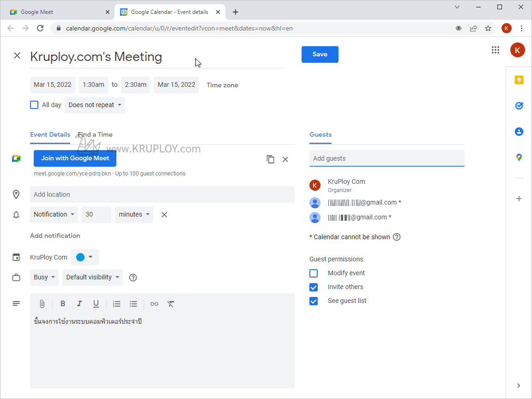Viewport: 532px width, 399px height.
Task: Change the start time 1:30am
Action: click(93, 85)
